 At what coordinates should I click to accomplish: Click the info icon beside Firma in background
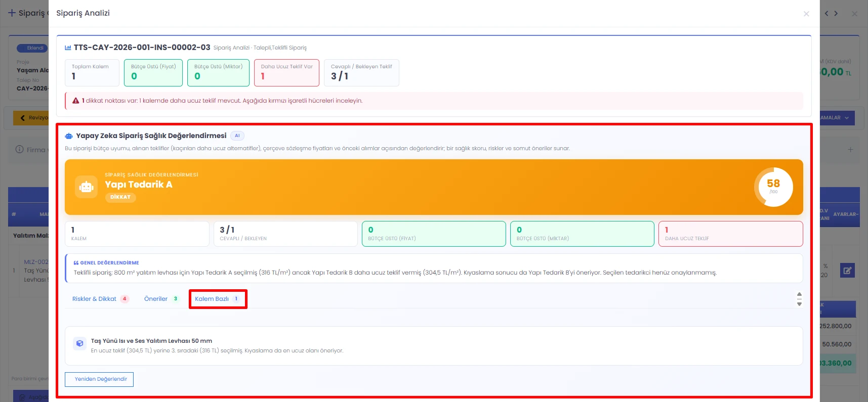pos(19,150)
